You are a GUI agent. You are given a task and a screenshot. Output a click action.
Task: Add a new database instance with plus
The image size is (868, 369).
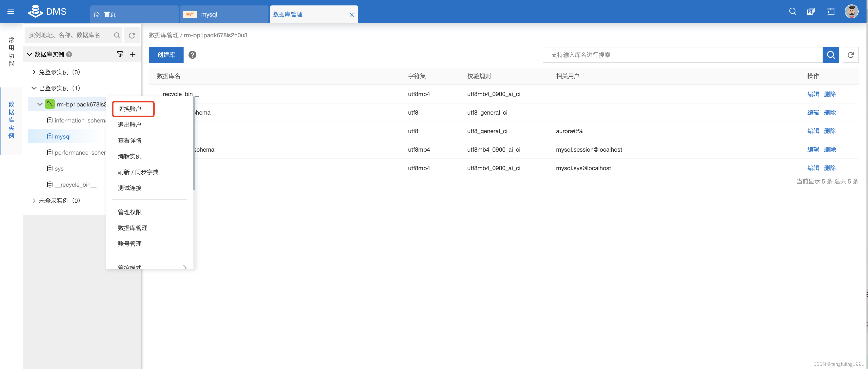pyautogui.click(x=133, y=54)
